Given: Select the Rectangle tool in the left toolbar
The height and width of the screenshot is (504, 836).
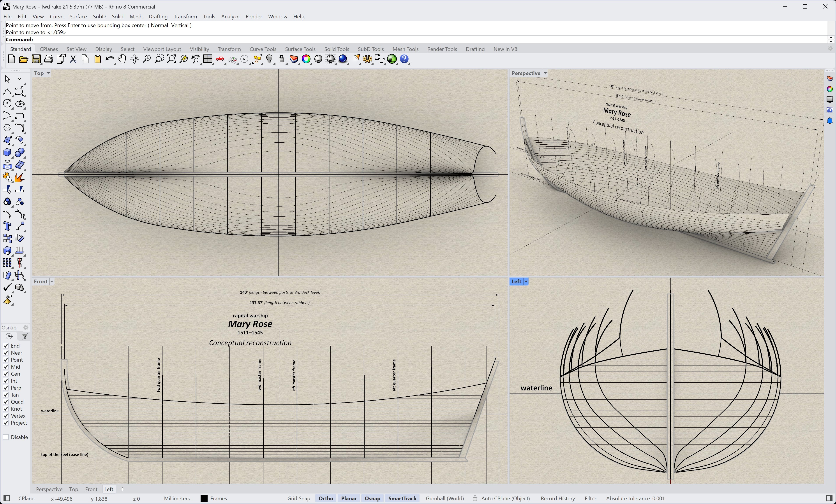Looking at the screenshot, I should click(x=20, y=116).
